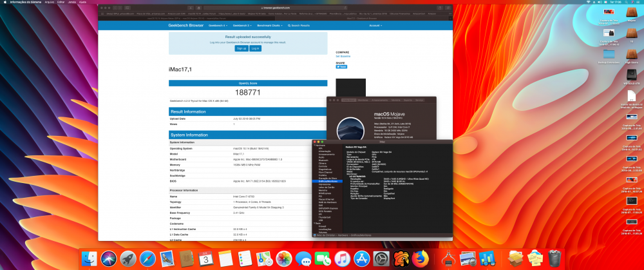Select Bluetooth in hardware sidebar list

[324, 160]
